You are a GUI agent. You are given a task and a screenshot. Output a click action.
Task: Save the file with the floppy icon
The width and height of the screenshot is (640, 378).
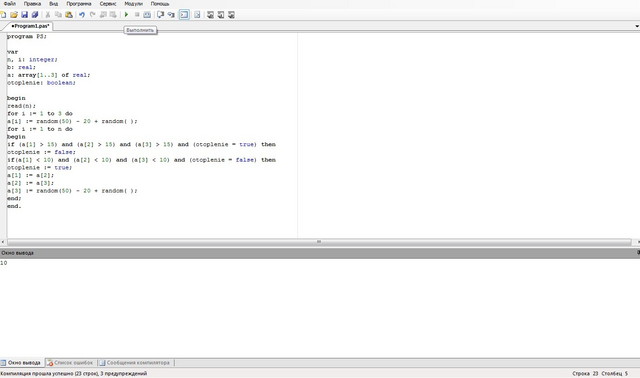click(x=24, y=15)
